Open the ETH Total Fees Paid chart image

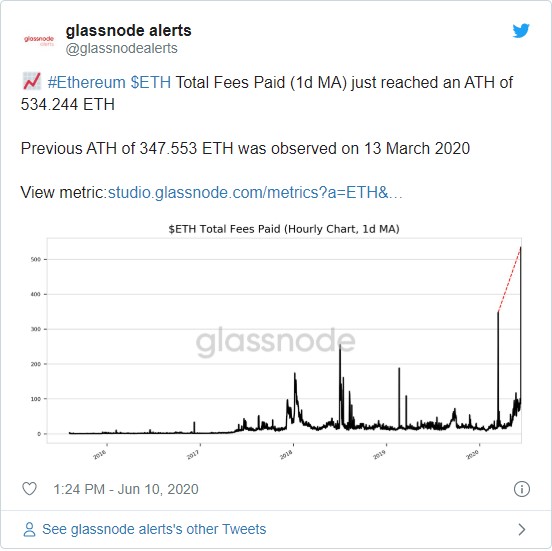click(x=276, y=342)
